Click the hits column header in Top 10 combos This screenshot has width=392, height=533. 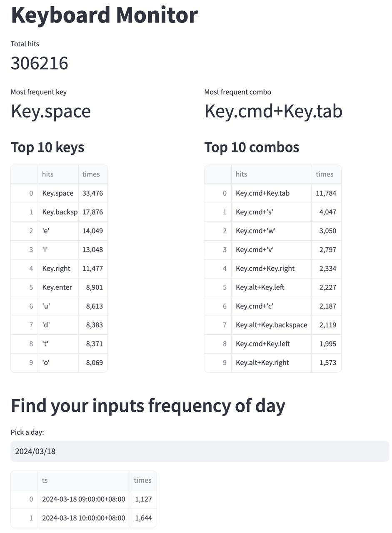point(241,174)
